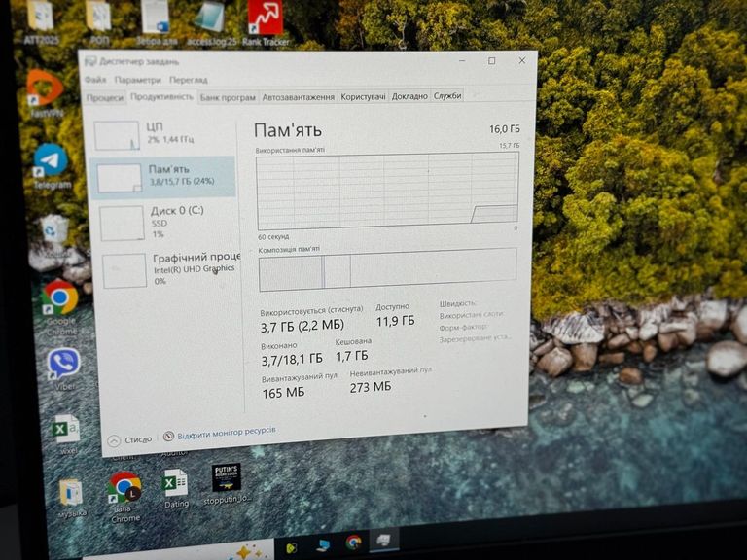This screenshot has height=560, width=747.
Task: Open the access.log.25 file icon
Action: [208, 17]
